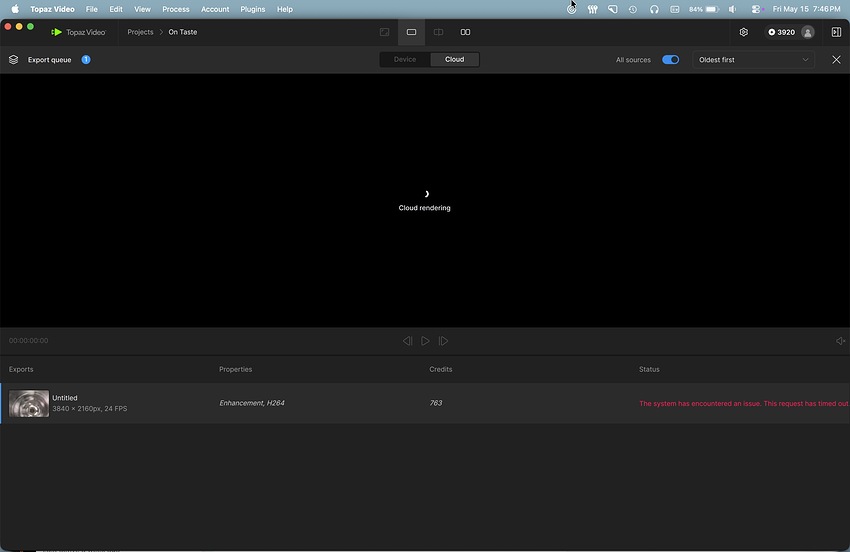Open the Apple menu

tap(15, 9)
